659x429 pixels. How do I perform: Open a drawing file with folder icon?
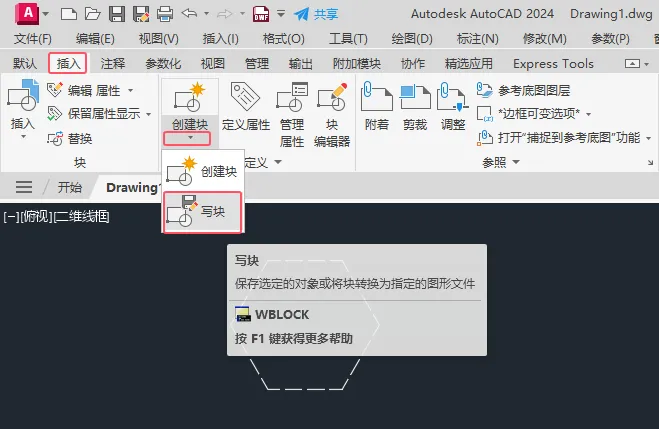pyautogui.click(x=92, y=14)
